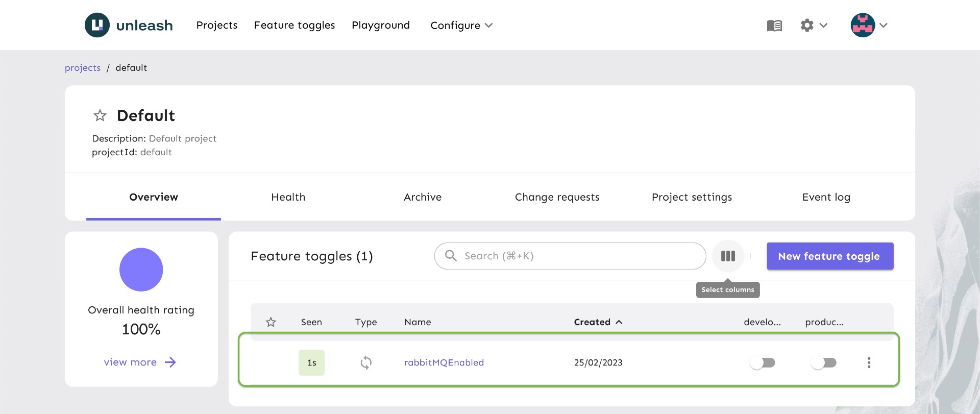
Task: Click the default breadcrumb text
Action: click(x=131, y=68)
